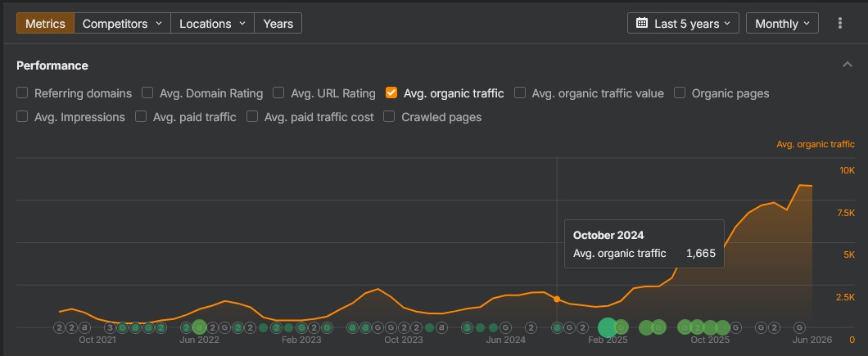Viewport: 868px width, 356px height.
Task: Click the green 'a' marker near Jun 2022
Action: pyautogui.click(x=199, y=327)
